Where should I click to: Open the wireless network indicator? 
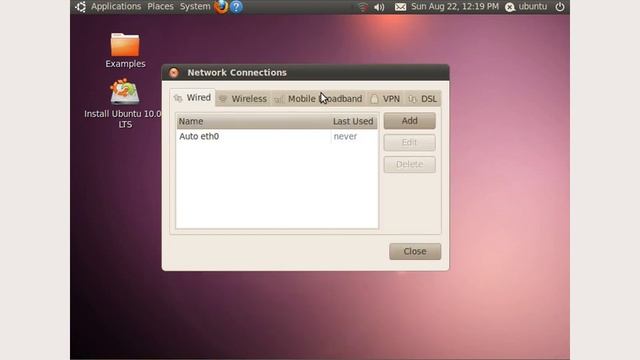(362, 7)
